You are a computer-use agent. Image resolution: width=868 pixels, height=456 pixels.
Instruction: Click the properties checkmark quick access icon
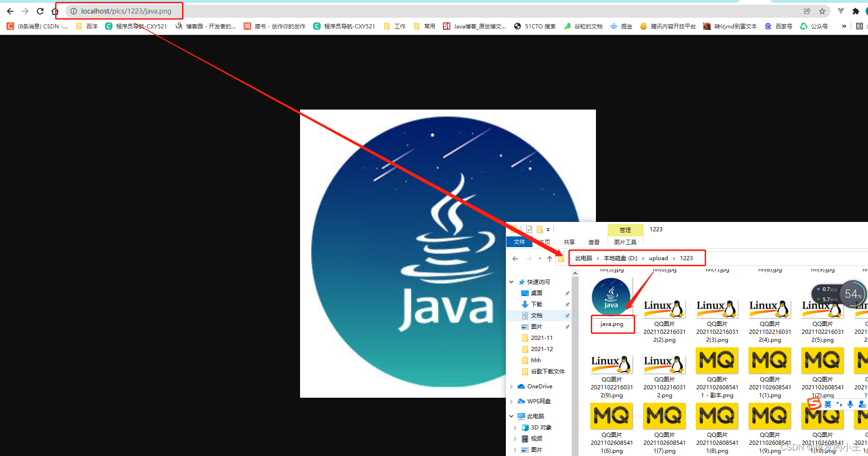tap(529, 229)
